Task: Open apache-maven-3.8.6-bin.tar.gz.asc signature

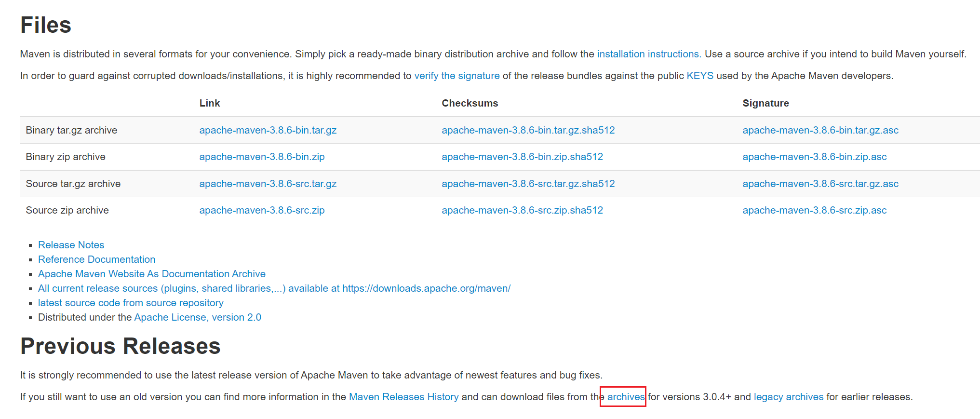Action: pos(820,130)
